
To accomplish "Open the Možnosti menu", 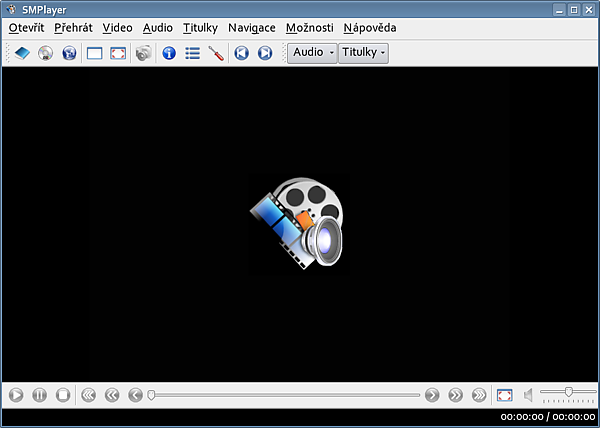I will (x=309, y=28).
